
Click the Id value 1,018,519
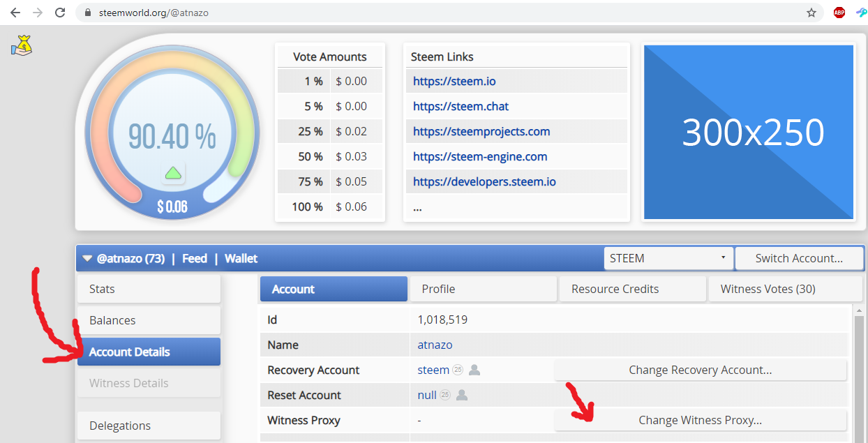click(x=442, y=320)
